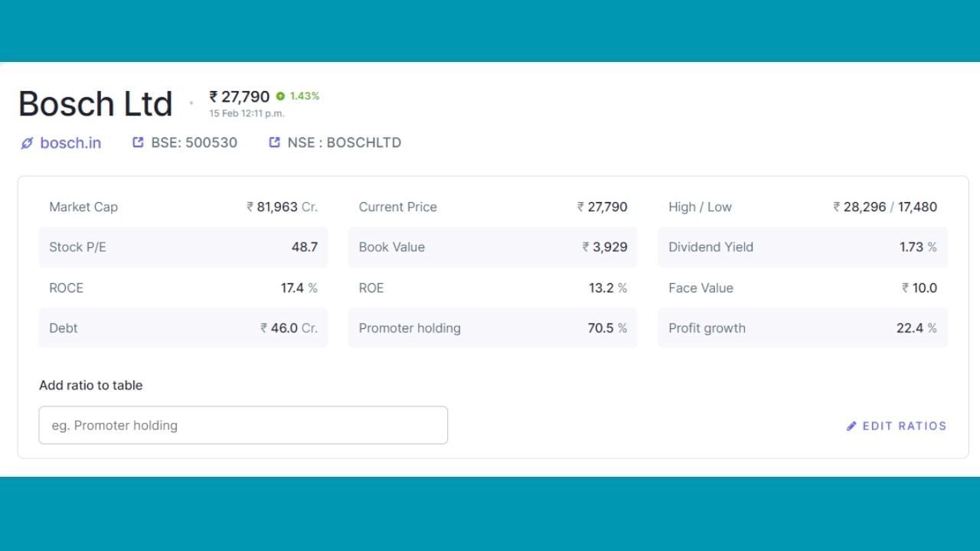Click the header price ₹ 27,790
Image resolution: width=980 pixels, height=551 pixels.
(x=240, y=97)
